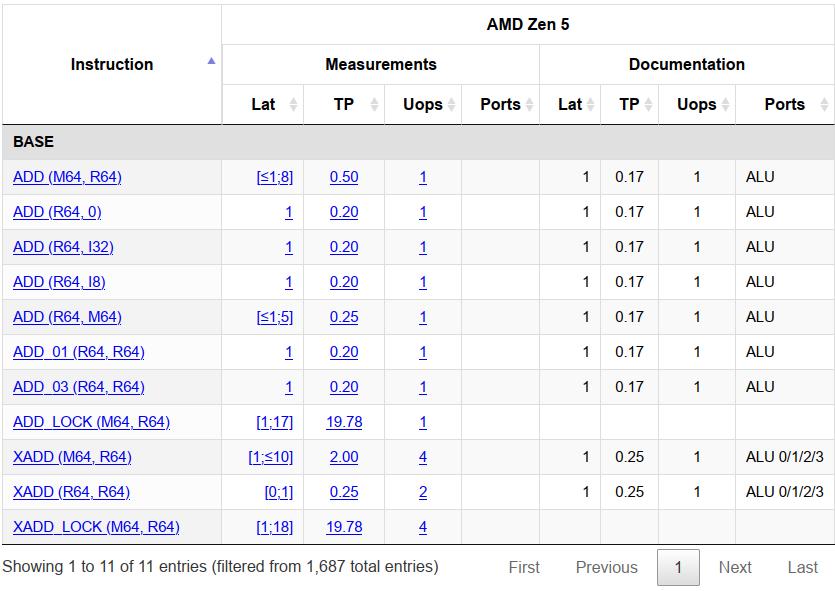This screenshot has width=835, height=591.
Task: Click throughput 0.50 for ADD (M64, R64)
Action: [x=344, y=177]
